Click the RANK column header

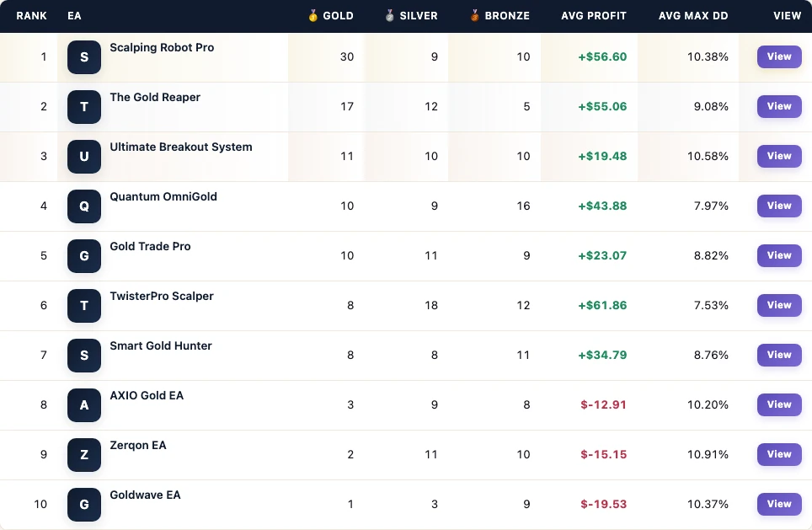[x=32, y=15]
